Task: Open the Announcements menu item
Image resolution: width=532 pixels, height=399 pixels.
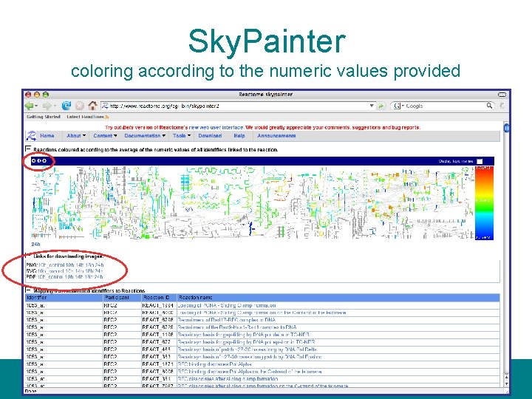Action: coord(276,136)
